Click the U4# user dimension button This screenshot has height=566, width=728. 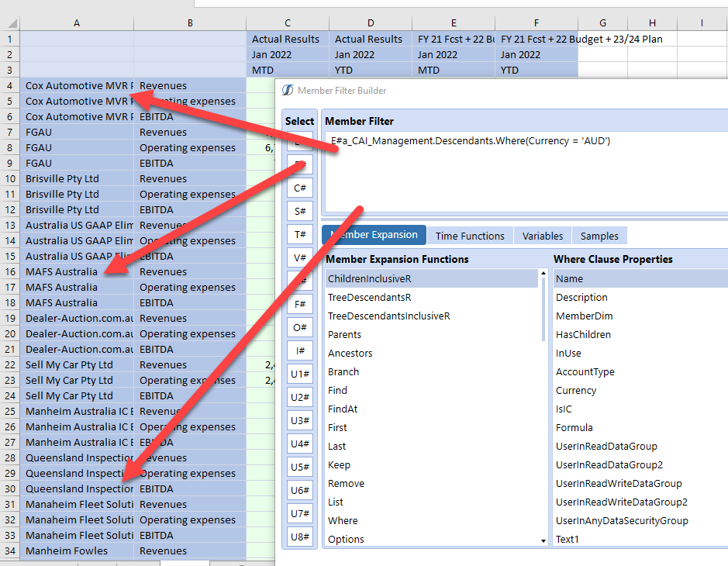click(x=299, y=443)
